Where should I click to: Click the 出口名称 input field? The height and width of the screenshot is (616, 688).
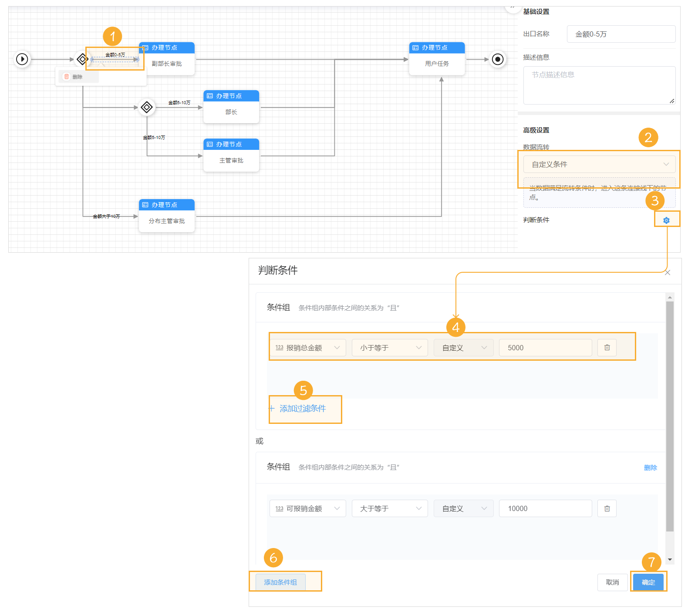(621, 34)
